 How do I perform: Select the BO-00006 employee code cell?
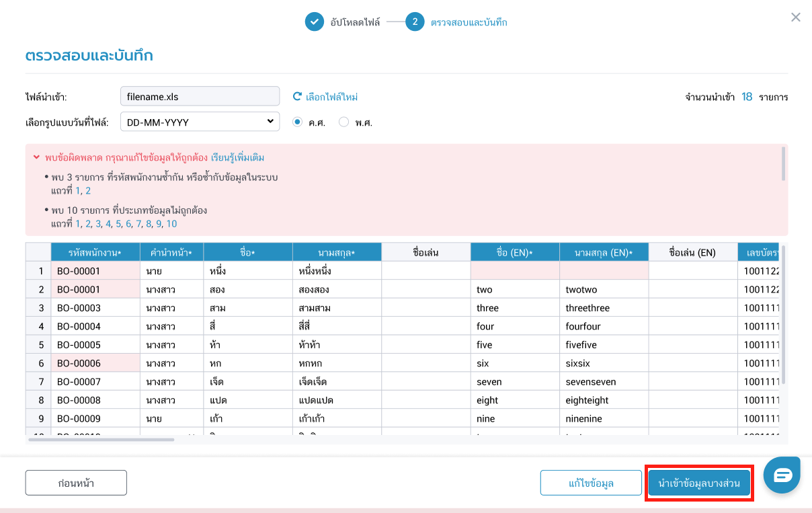click(x=95, y=363)
